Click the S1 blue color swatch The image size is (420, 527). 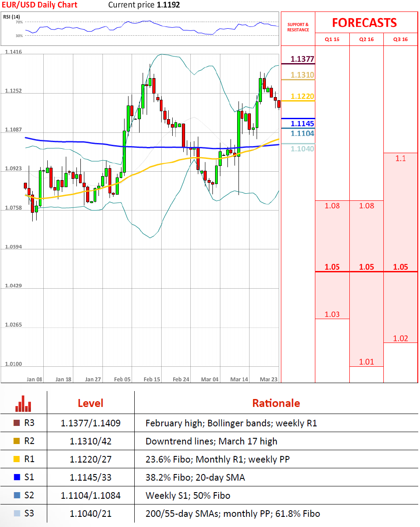16,477
